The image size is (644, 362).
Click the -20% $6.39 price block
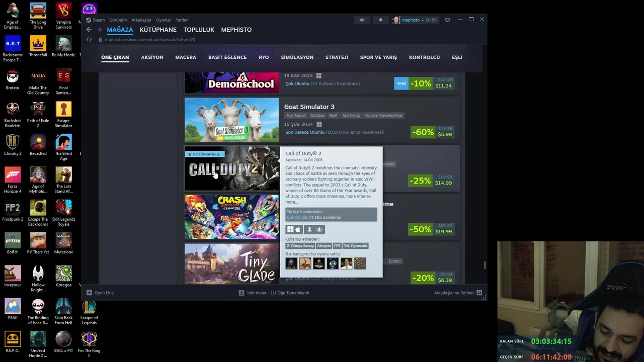coord(433,278)
